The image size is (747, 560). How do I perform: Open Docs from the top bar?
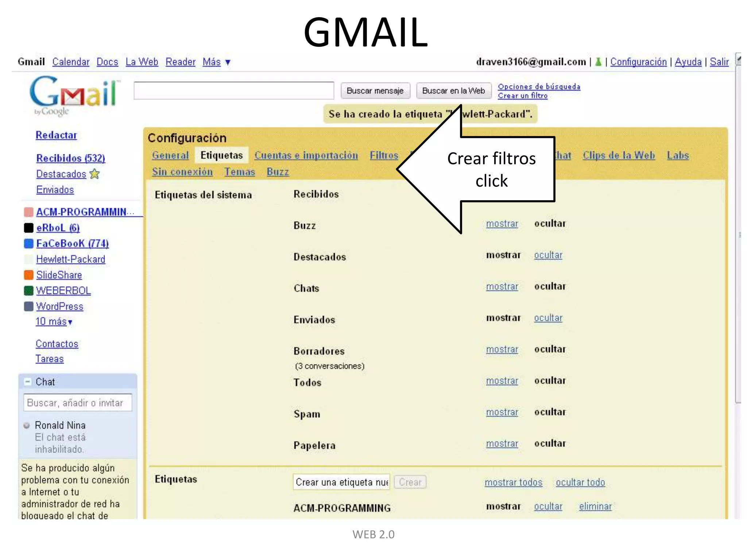[107, 62]
